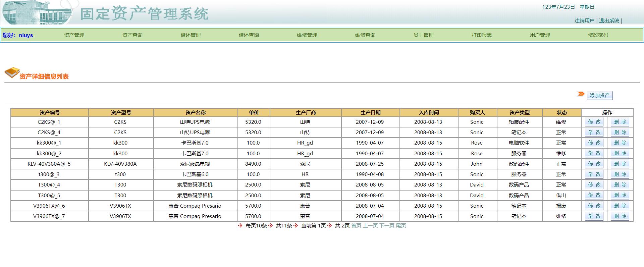The image size is (644, 267).
Task: Click 修改 for asset t300@_3
Action: tap(594, 174)
